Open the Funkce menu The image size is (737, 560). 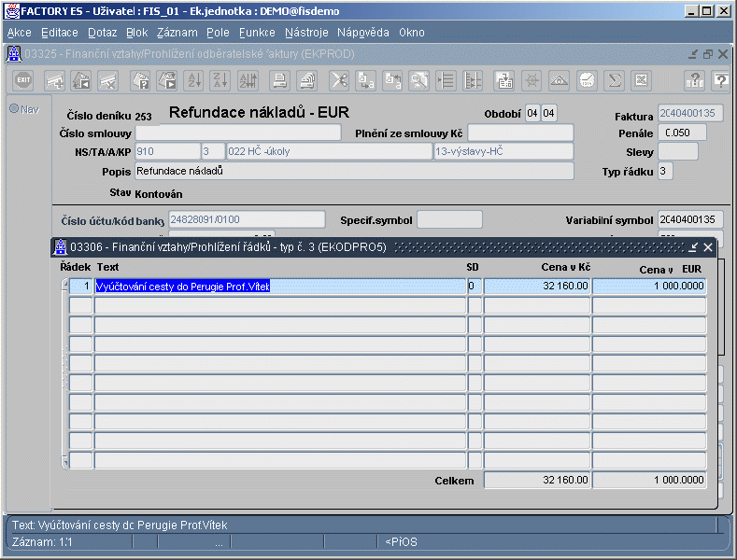pyautogui.click(x=257, y=33)
